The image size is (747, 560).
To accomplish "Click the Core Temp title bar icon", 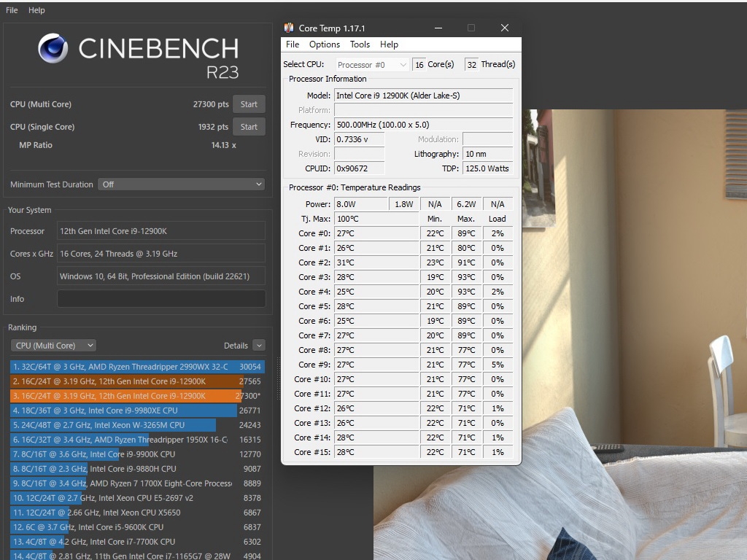I will pos(289,28).
